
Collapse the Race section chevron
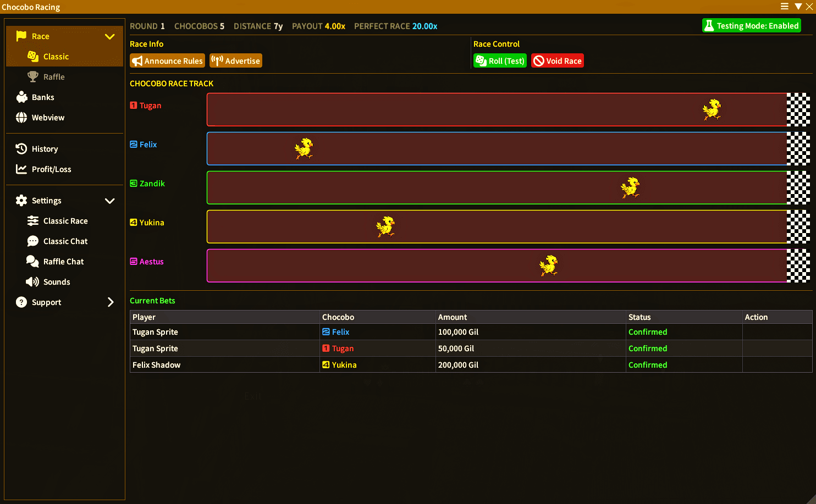(110, 36)
